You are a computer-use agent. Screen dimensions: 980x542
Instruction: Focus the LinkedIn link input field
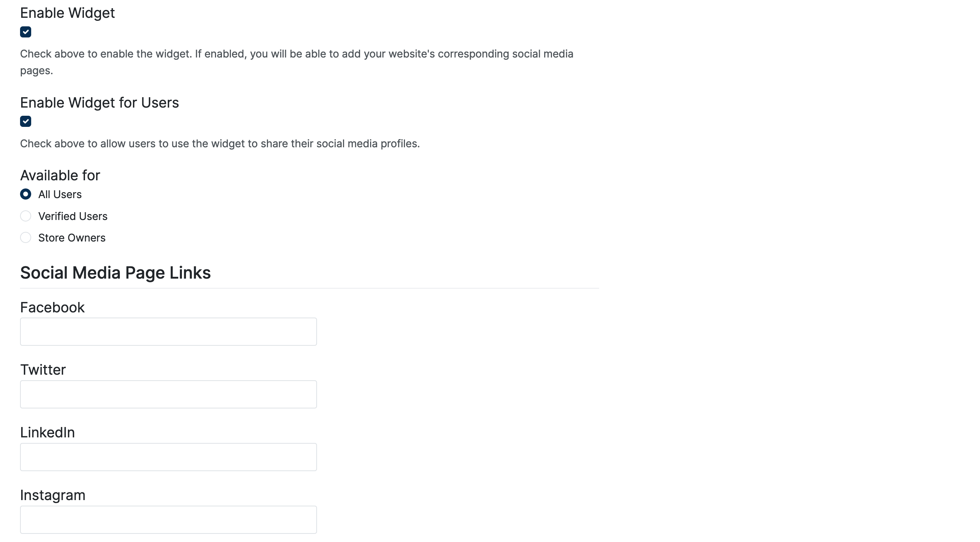[168, 457]
